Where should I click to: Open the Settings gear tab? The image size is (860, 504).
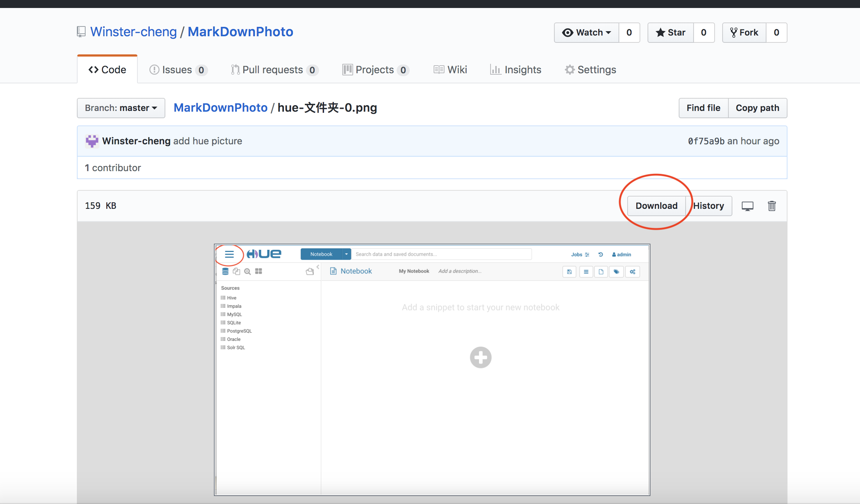click(x=590, y=70)
